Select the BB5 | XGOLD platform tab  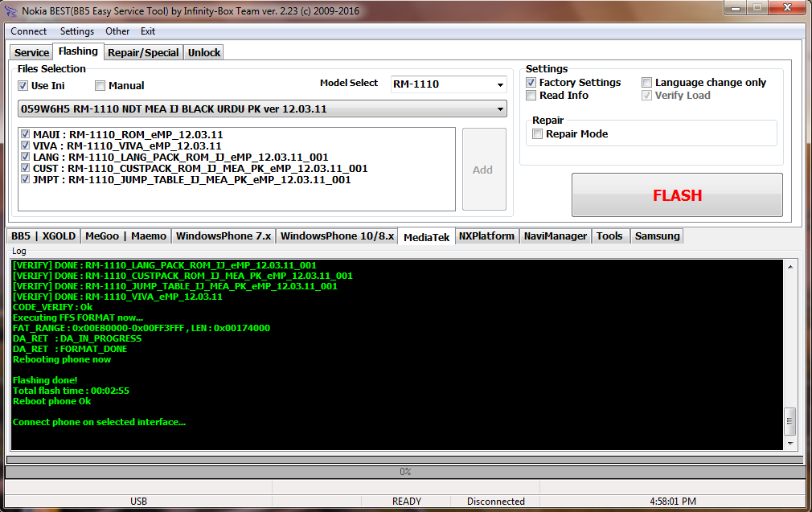[x=43, y=236]
